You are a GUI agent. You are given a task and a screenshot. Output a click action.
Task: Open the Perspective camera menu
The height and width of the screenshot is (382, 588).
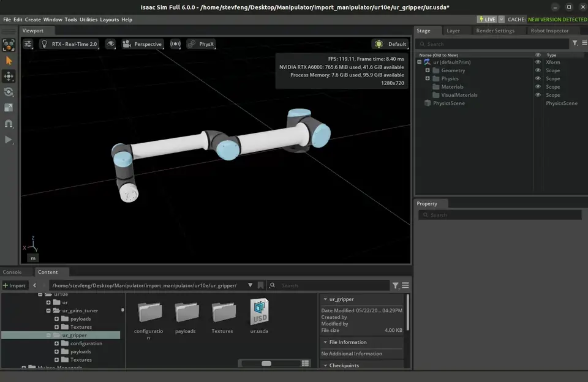[143, 44]
